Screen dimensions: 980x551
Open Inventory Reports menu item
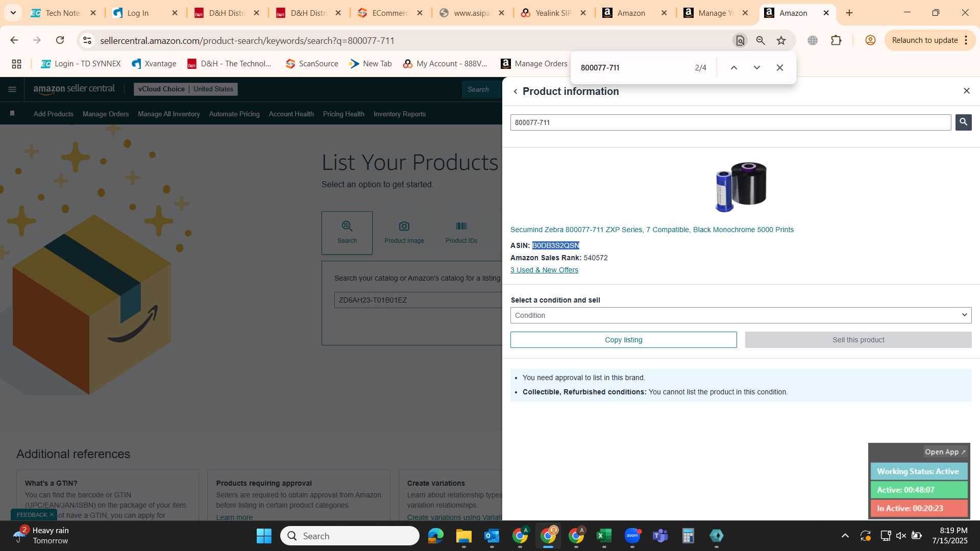point(399,114)
